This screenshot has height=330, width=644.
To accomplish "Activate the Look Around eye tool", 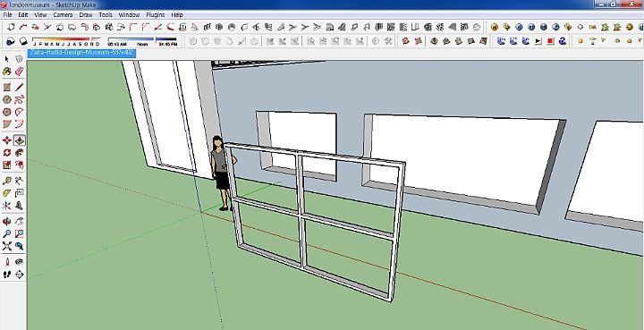I will click(20, 262).
